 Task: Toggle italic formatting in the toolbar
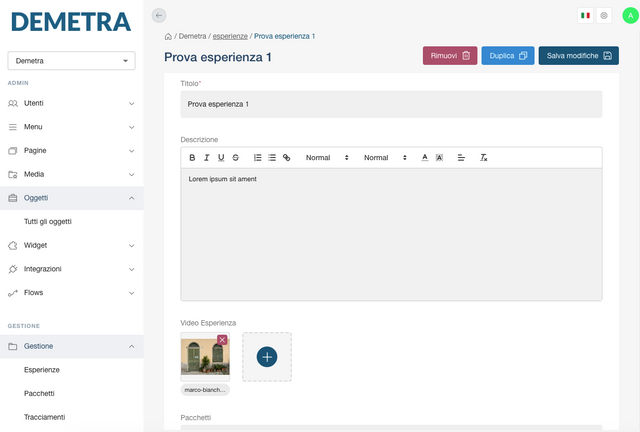pyautogui.click(x=207, y=158)
